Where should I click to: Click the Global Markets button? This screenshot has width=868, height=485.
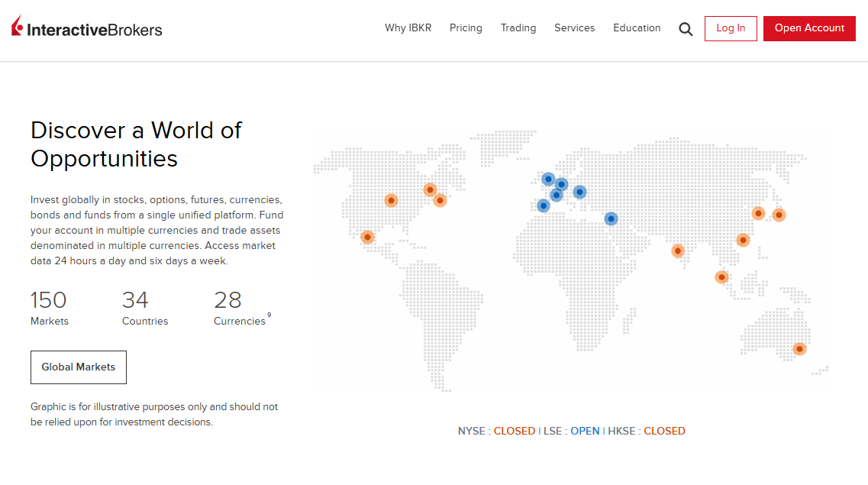pos(78,367)
